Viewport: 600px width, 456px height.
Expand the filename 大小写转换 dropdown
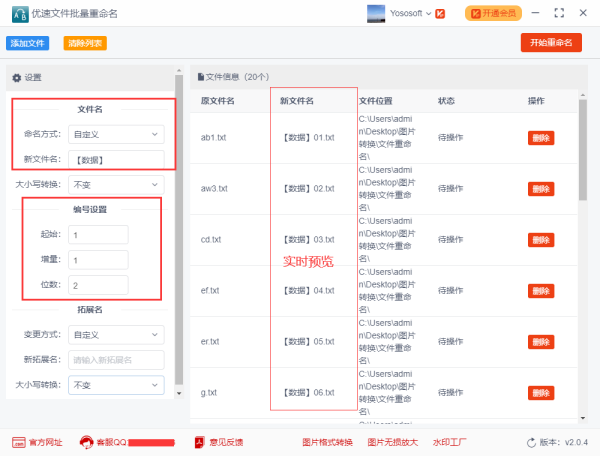coord(116,185)
